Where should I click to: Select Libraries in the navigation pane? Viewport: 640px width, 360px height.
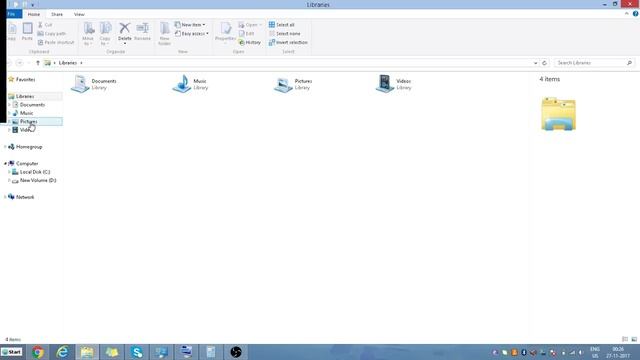25,96
